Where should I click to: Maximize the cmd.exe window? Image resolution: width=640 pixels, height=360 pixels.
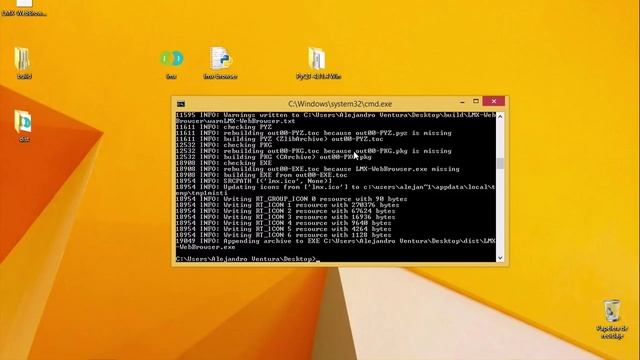coord(476,101)
